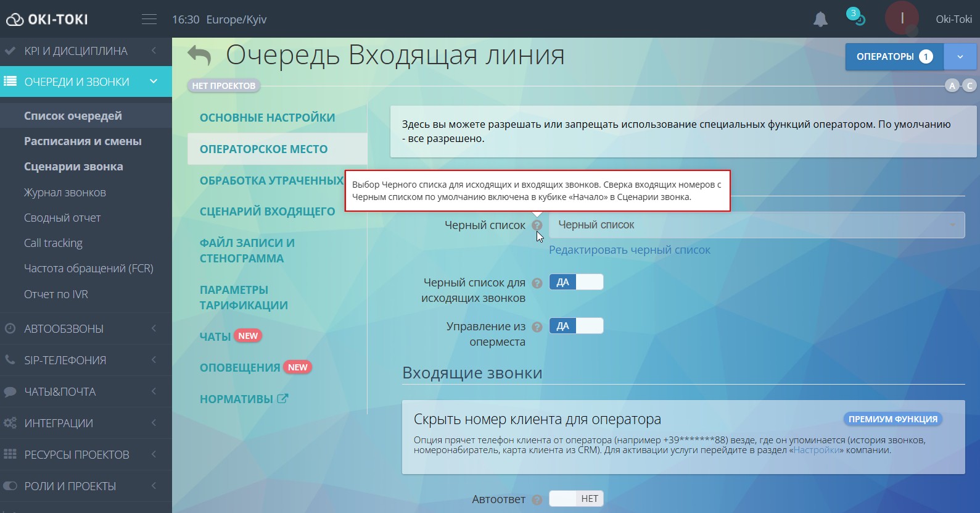Click the 16:30 Europe/Kyiv time display
Image resolution: width=980 pixels, height=513 pixels.
coord(219,19)
